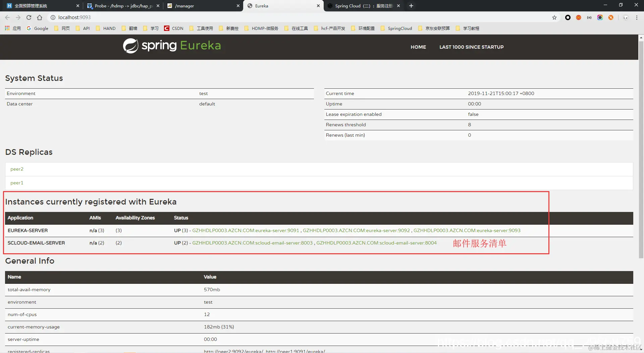This screenshot has height=353, width=644.
Task: Open the CSDN bookmark
Action: 174,28
